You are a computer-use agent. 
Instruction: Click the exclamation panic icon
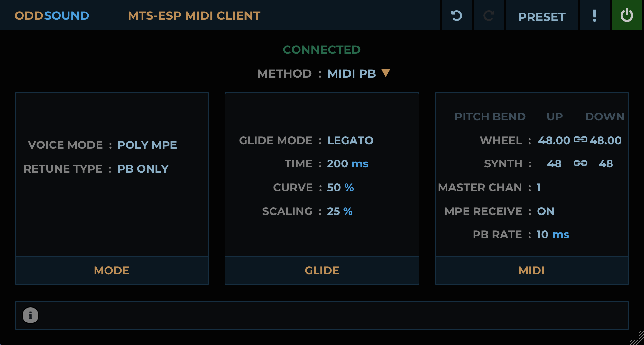pos(594,15)
